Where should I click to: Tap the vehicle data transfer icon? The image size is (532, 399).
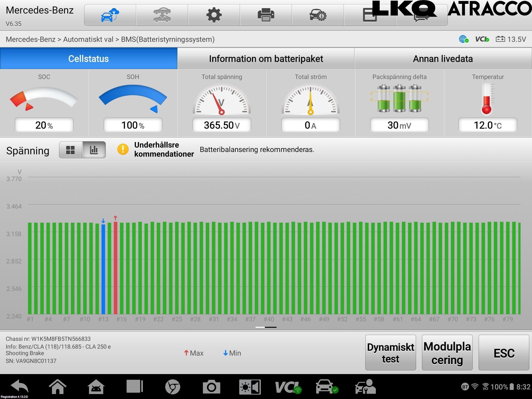click(162, 15)
